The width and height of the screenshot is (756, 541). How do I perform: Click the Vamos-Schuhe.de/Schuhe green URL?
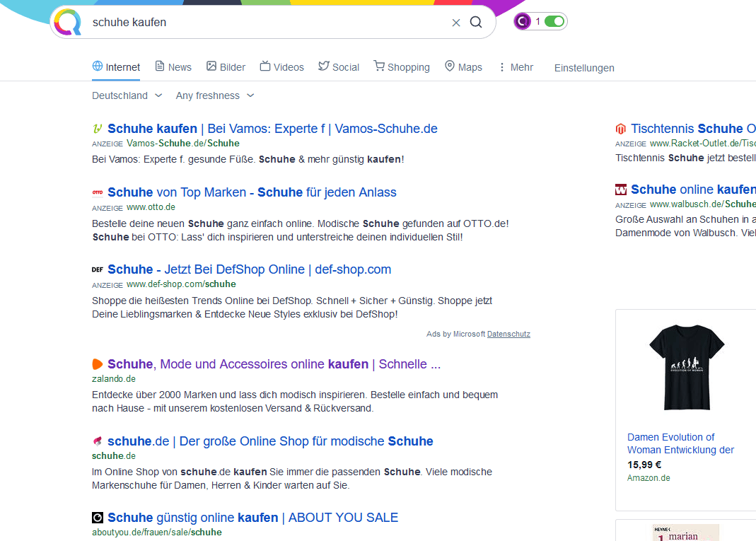click(183, 143)
